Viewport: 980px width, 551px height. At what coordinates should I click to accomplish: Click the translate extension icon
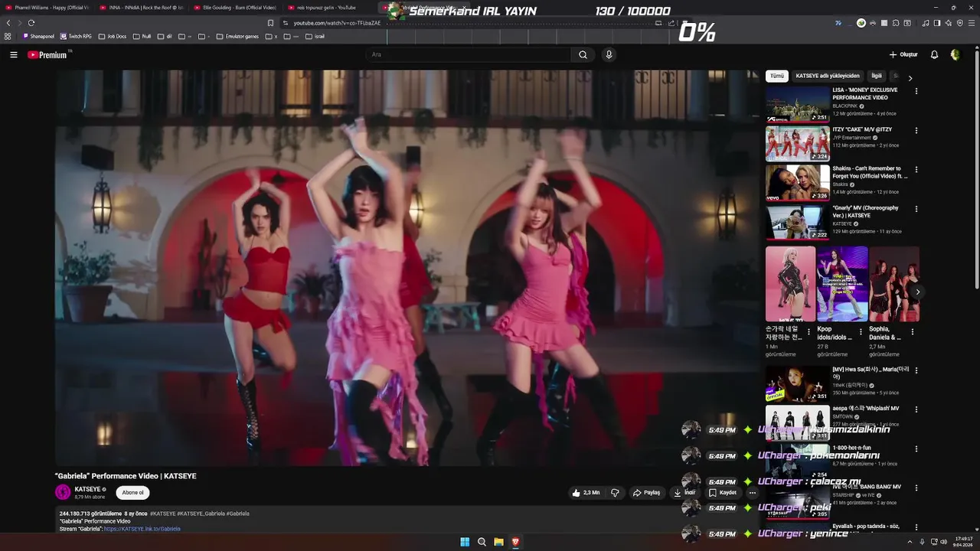click(838, 23)
